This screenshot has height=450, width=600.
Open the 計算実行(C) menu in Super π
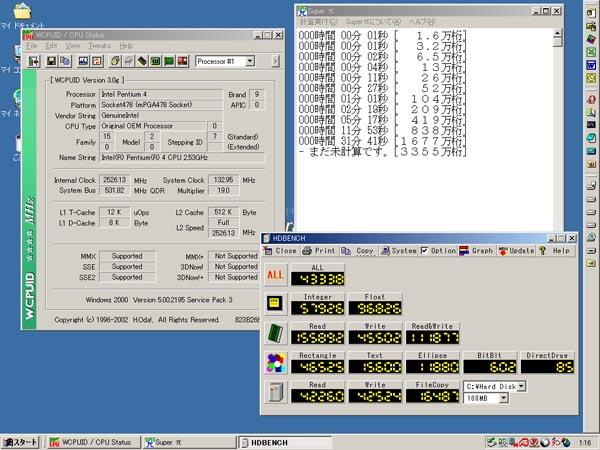pos(319,22)
